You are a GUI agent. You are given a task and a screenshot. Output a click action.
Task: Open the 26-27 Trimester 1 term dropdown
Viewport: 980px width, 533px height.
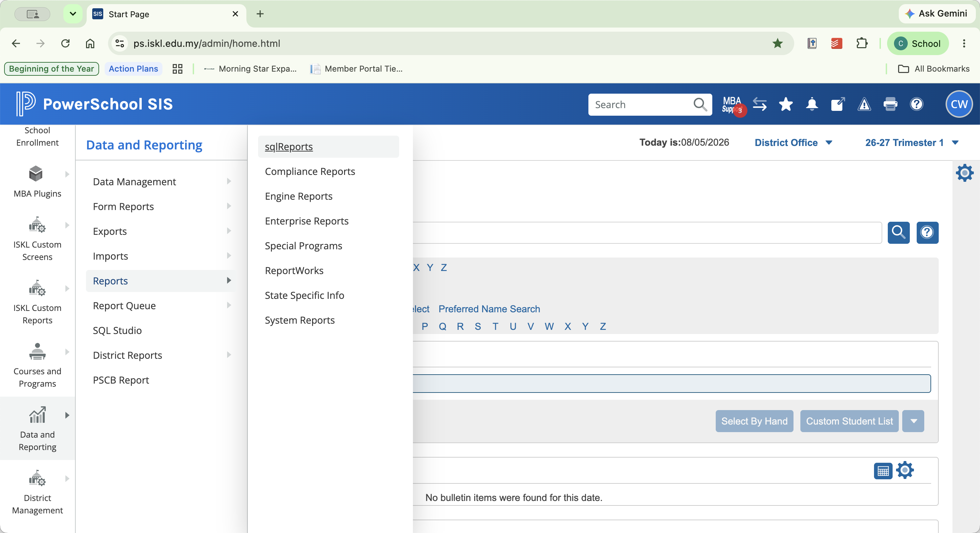tap(912, 143)
